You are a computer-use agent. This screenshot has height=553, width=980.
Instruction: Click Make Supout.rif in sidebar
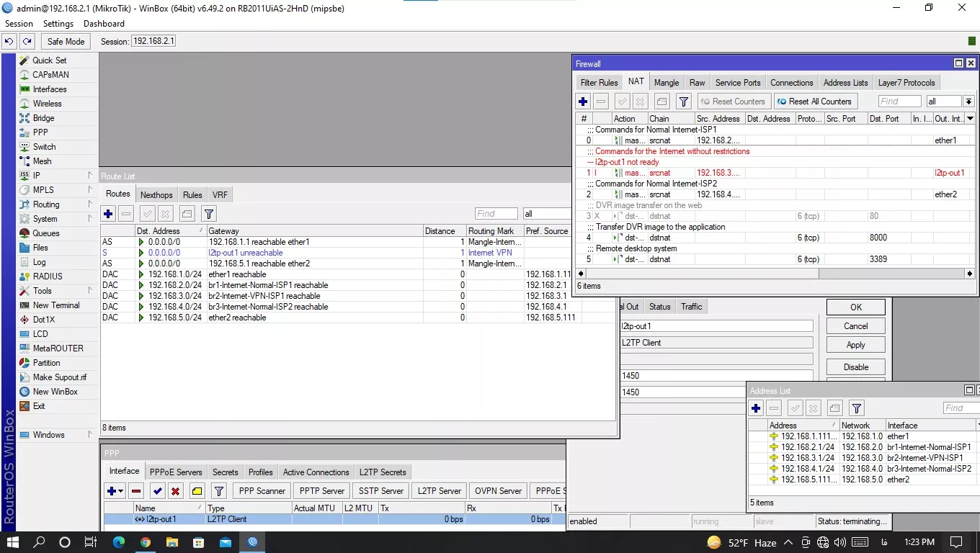click(59, 377)
